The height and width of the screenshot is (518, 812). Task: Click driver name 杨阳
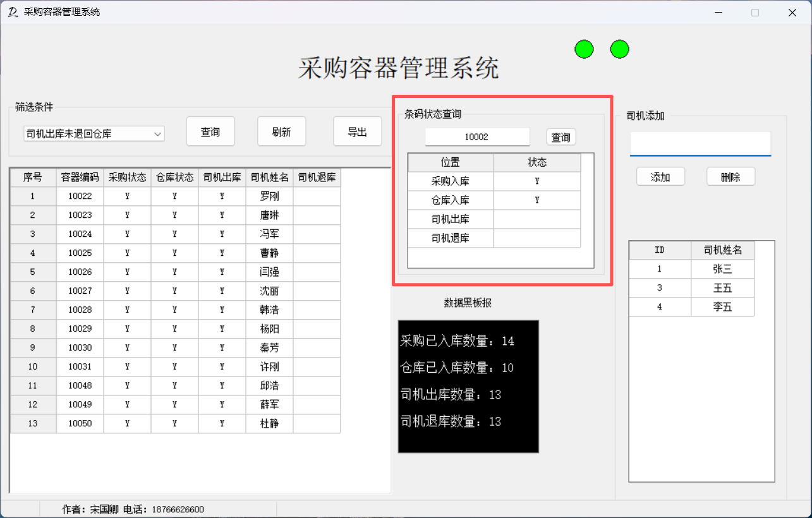coord(270,329)
